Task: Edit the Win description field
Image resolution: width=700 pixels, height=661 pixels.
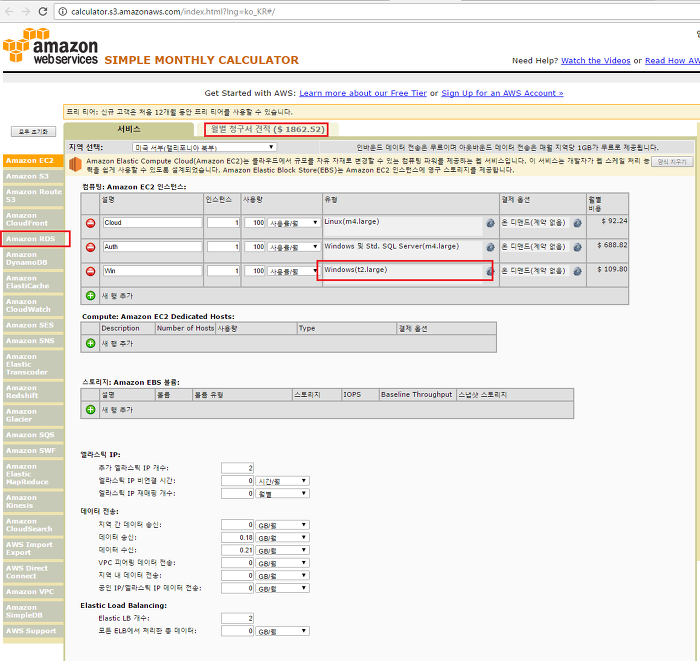Action: click(152, 271)
